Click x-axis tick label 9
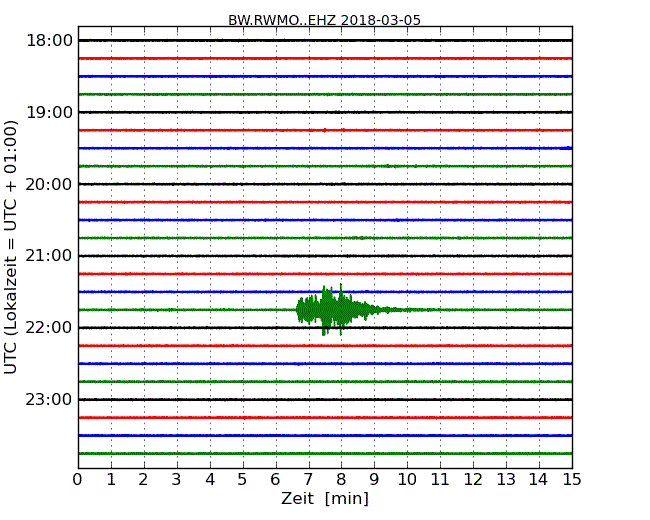 tap(374, 480)
